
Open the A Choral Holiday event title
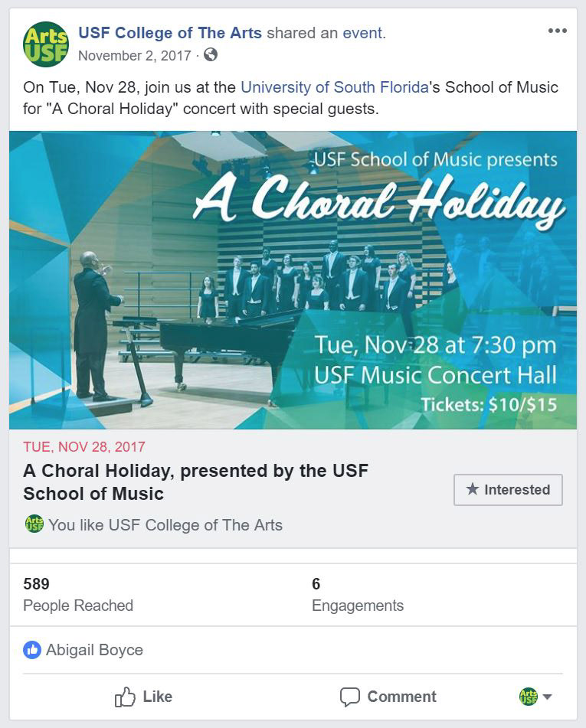click(x=195, y=482)
